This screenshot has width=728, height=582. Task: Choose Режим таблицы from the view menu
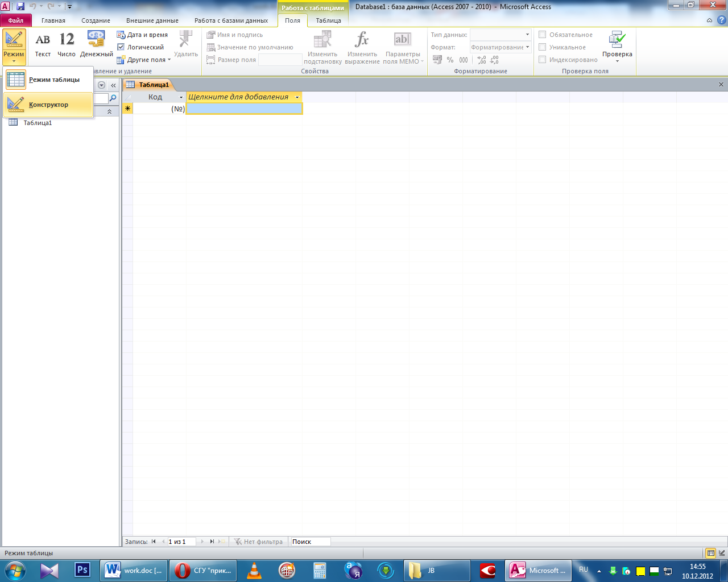48,80
